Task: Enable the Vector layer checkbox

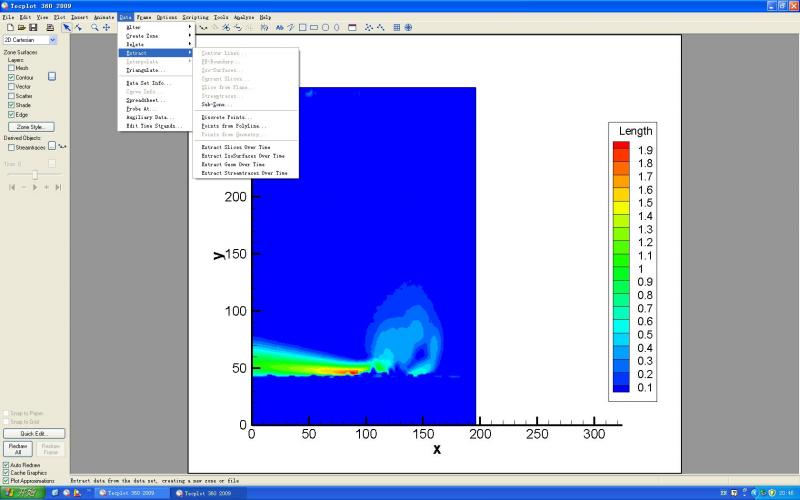Action: [x=11, y=87]
